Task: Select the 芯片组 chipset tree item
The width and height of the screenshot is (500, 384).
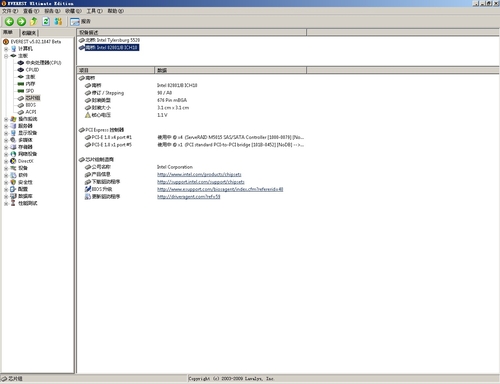Action: pyautogui.click(x=33, y=98)
